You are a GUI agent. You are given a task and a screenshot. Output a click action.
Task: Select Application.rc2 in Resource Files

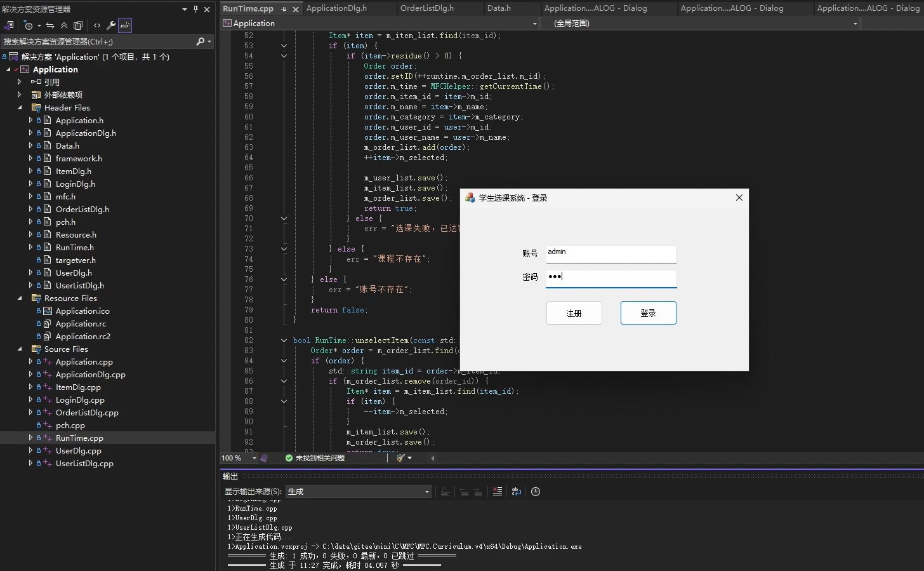pos(83,337)
